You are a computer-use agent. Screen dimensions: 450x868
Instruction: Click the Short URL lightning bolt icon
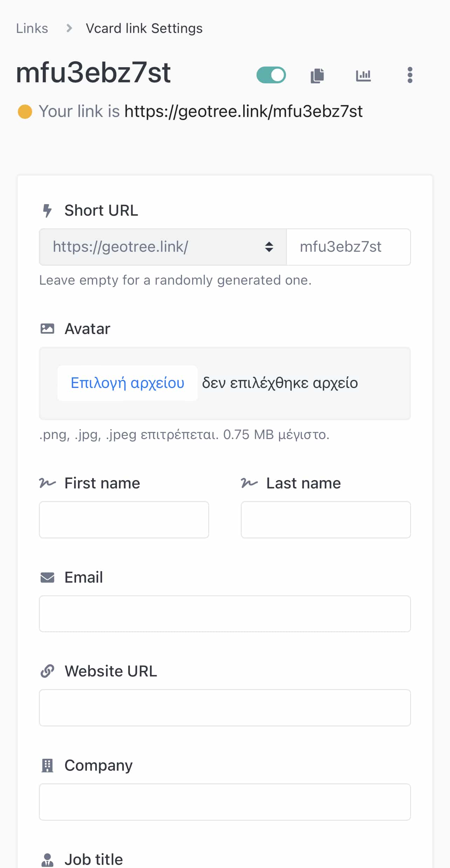click(47, 211)
